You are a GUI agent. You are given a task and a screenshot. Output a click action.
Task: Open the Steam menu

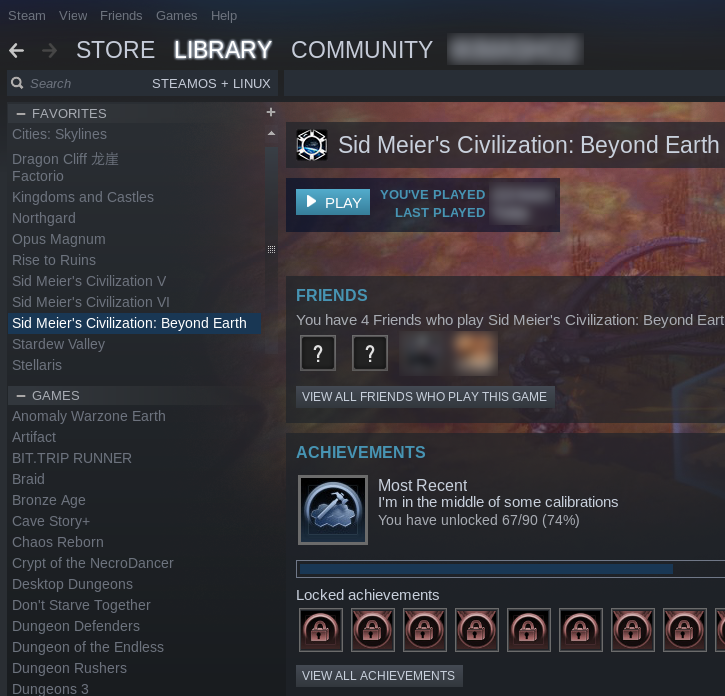pos(27,16)
